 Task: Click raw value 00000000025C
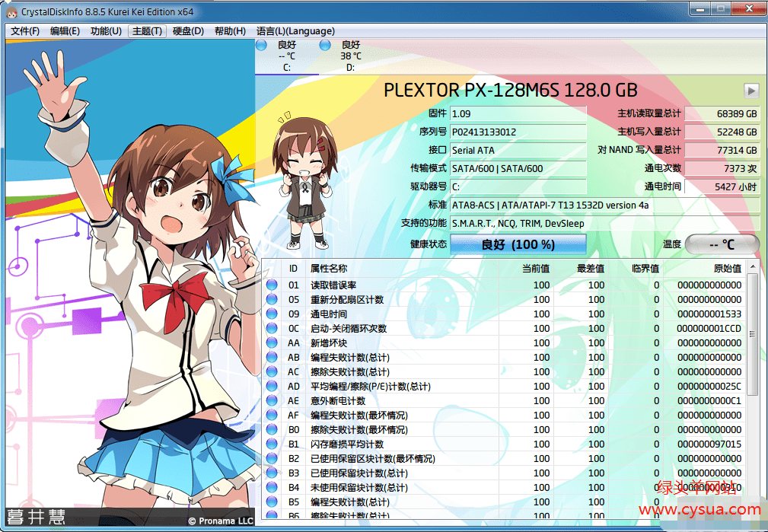709,386
